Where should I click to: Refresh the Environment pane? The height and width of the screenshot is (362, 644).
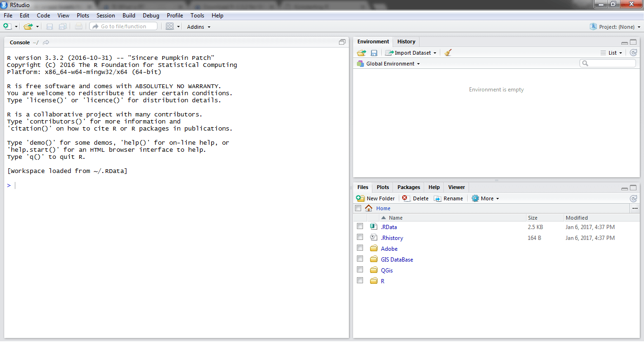633,53
